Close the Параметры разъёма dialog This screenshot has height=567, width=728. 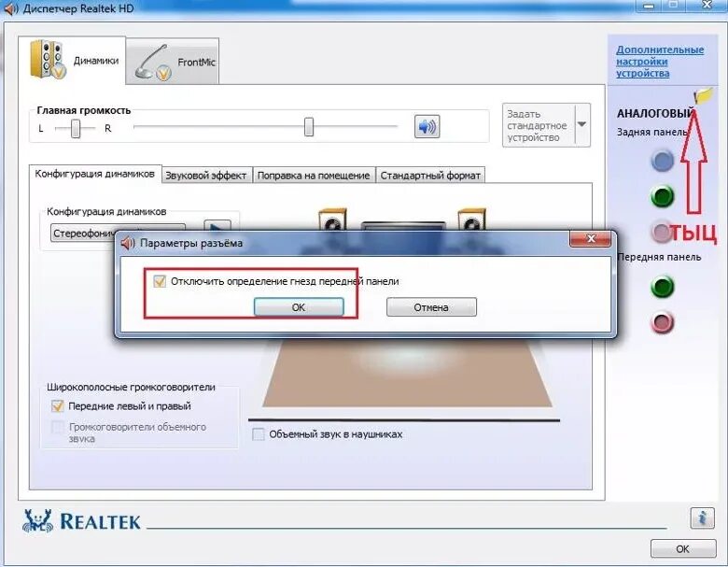click(591, 239)
